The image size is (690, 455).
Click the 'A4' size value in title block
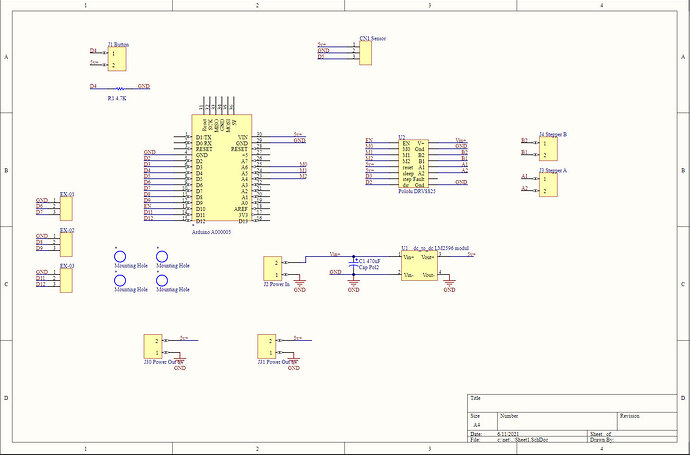pos(477,425)
